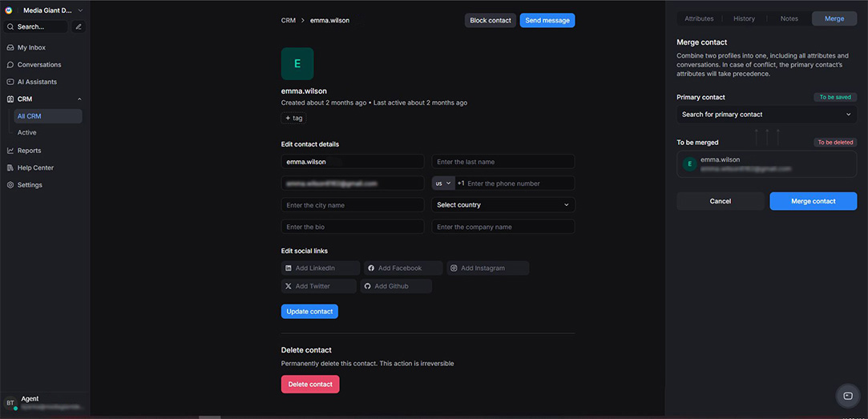Screen dimensions: 868x419
Task: Open My Inbox in sidebar
Action: [32, 47]
